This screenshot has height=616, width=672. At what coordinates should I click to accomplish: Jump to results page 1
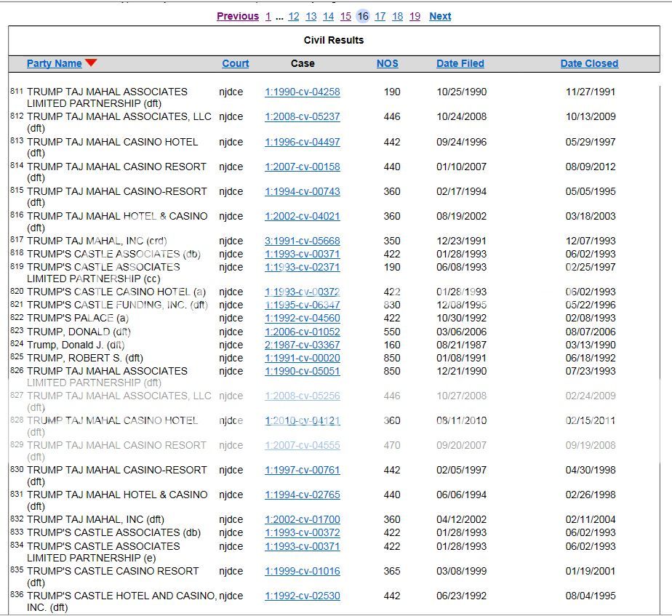pyautogui.click(x=268, y=16)
